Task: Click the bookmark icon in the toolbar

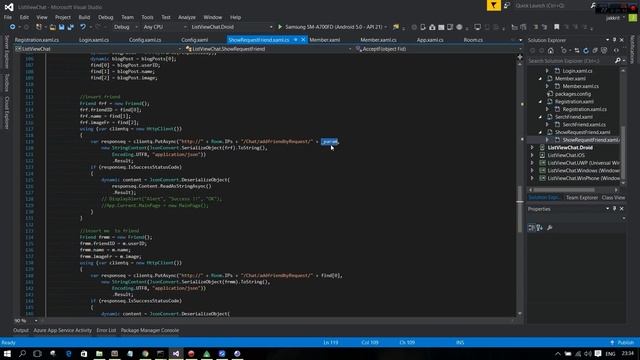Action: point(556,27)
